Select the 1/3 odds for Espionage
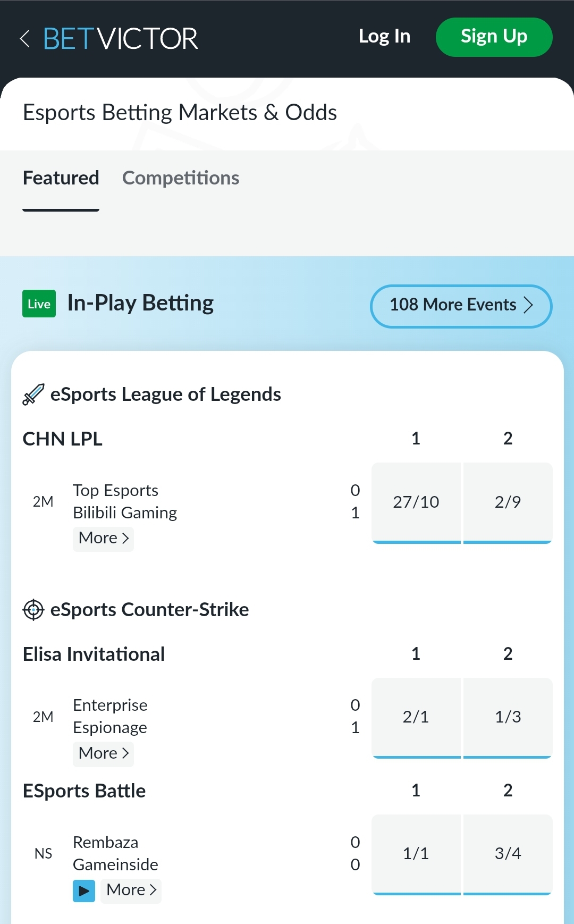The image size is (574, 924). pyautogui.click(x=508, y=717)
